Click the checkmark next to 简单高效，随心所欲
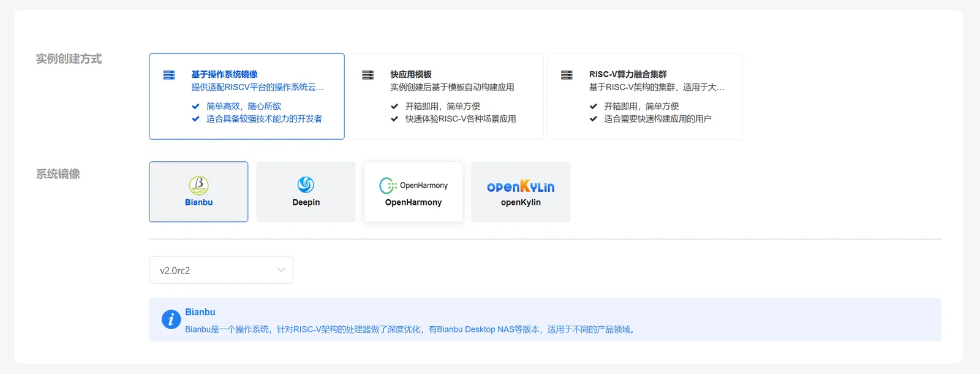Viewport: 980px width, 374px height. [196, 106]
